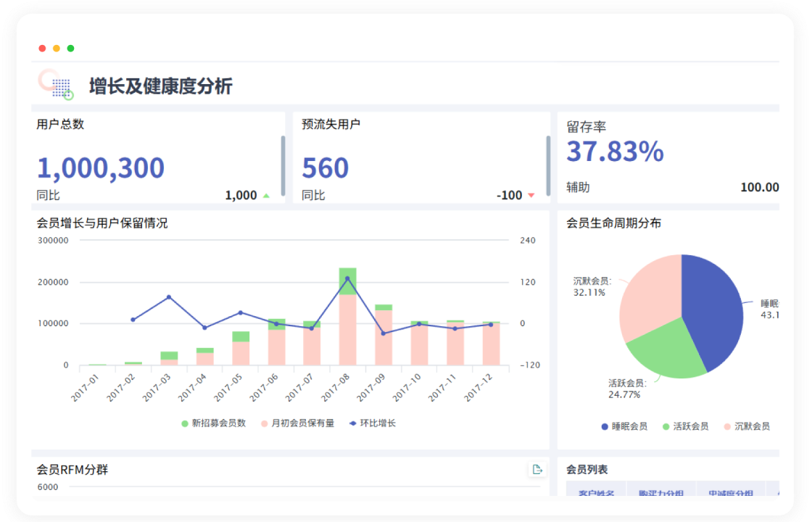This screenshot has width=812, height=522.
Task: Click the 37.83% retention rate value
Action: point(615,152)
